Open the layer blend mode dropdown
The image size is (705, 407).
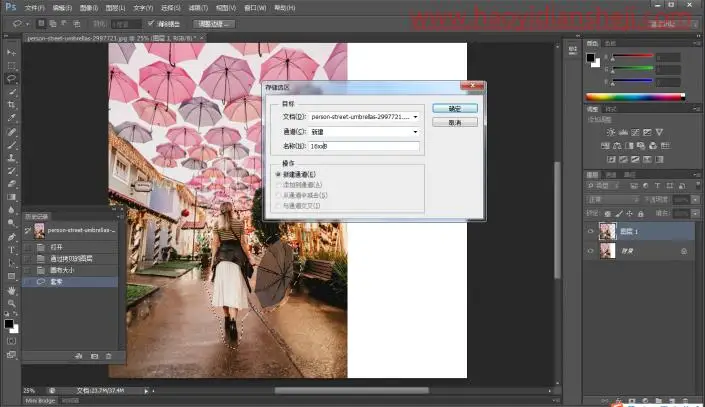click(613, 199)
